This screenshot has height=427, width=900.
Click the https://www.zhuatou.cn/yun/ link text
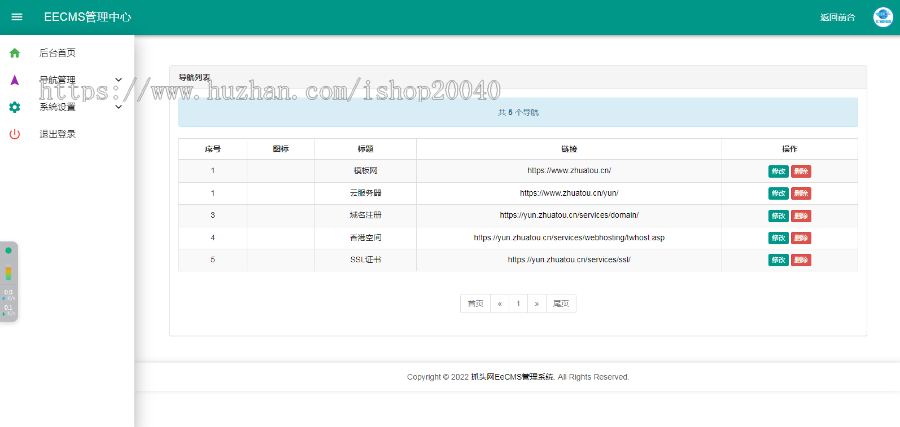(569, 193)
